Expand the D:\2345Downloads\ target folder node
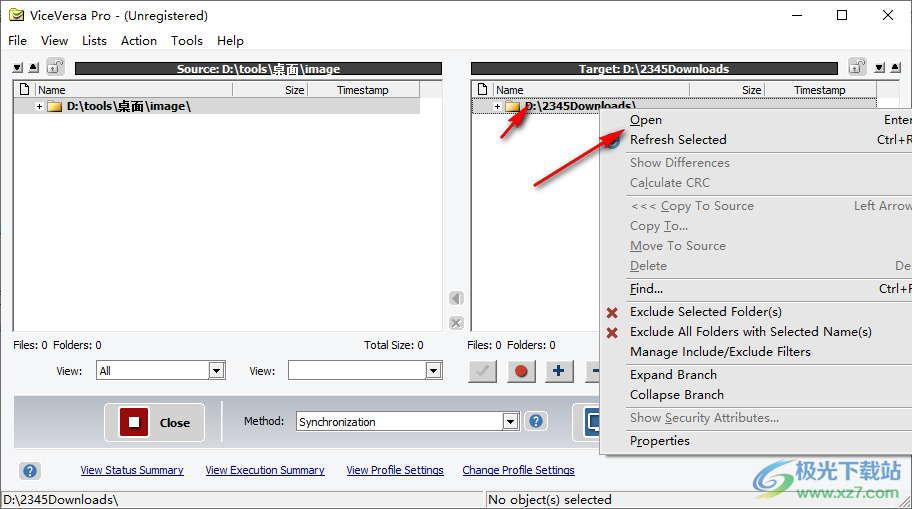This screenshot has width=912, height=509. [497, 106]
